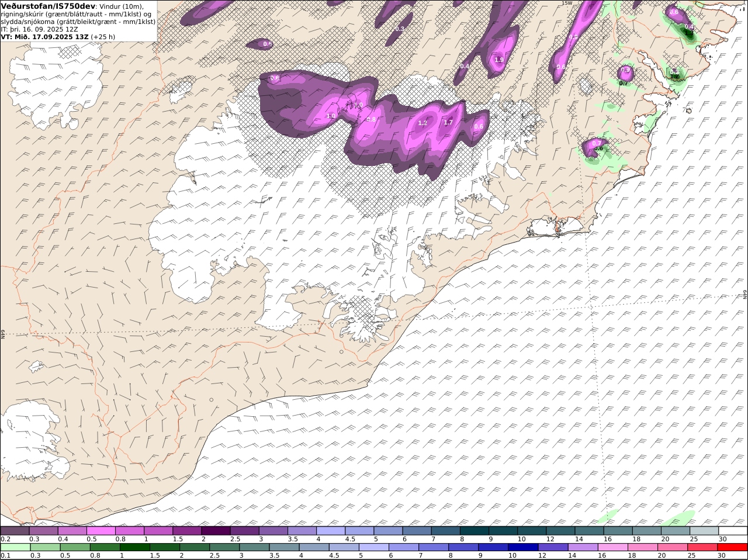Image resolution: width=748 pixels, height=560 pixels.
Task: Click the 15W longitude label at top edge
Action: pos(566,3)
